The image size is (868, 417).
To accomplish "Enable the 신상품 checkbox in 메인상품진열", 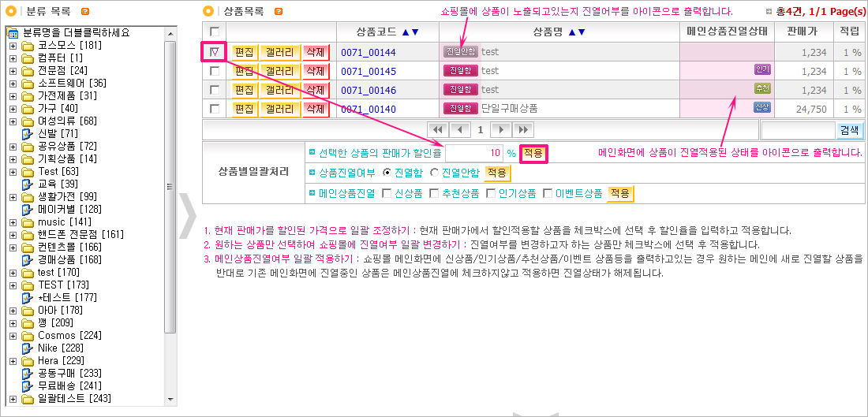I will 387,193.
